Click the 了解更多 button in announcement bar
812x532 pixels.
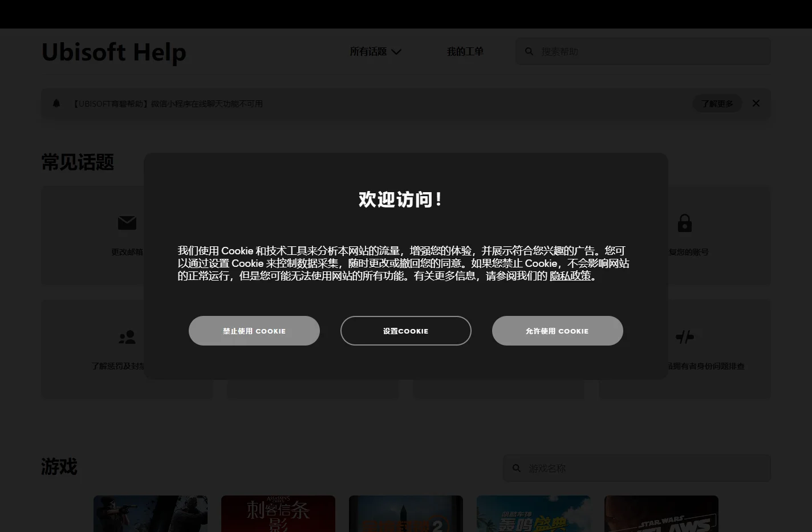click(717, 103)
